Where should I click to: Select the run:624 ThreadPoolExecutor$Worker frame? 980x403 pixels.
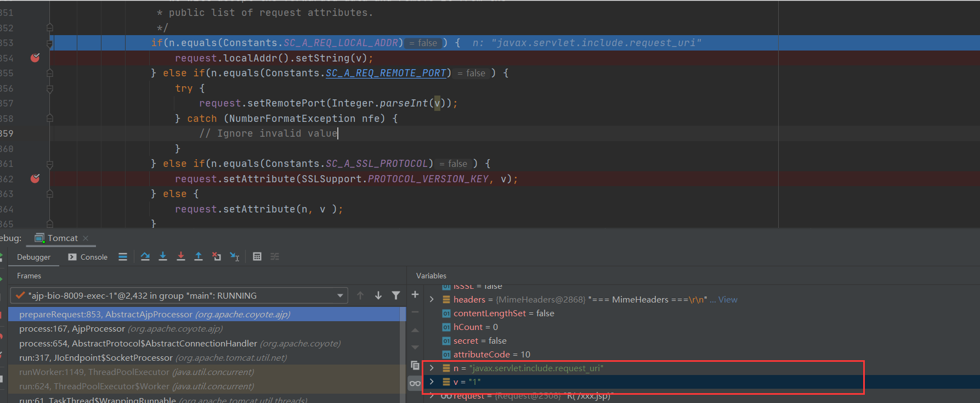coord(204,386)
